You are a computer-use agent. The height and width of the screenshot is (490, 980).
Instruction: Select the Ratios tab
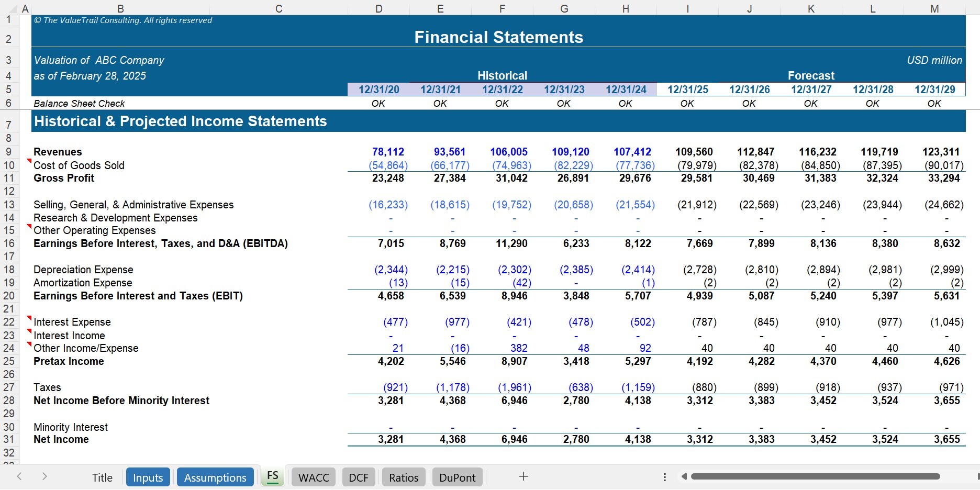pos(403,477)
